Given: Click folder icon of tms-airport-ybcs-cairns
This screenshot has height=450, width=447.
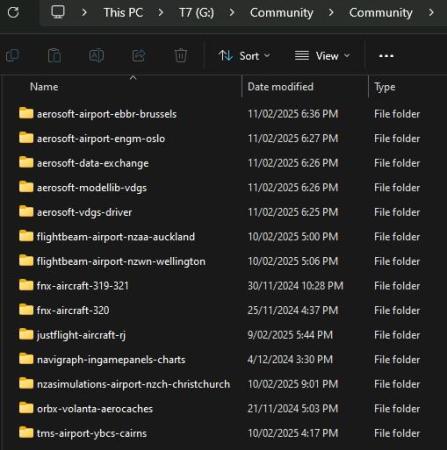Looking at the screenshot, I should coord(26,433).
